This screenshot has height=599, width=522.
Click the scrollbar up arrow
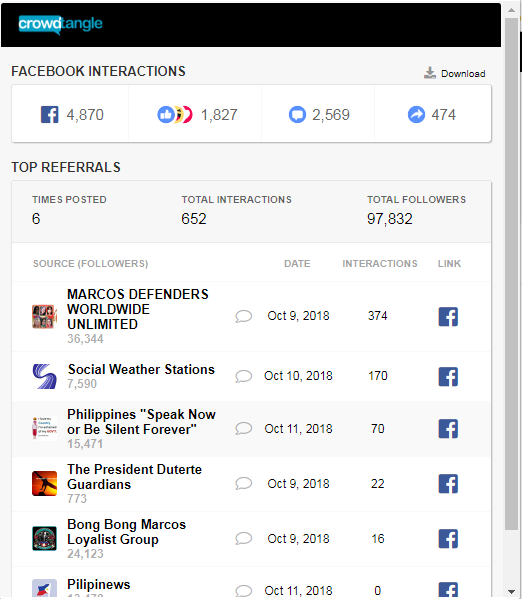(x=511, y=10)
